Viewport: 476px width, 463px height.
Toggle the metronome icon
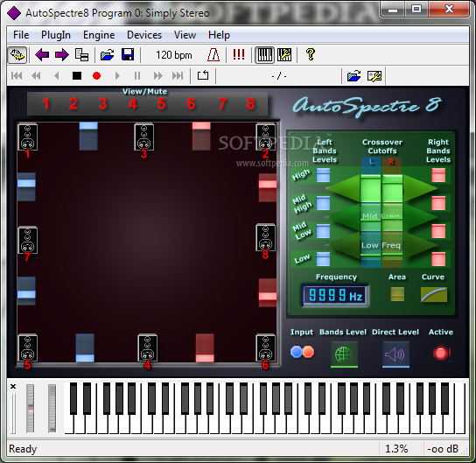pyautogui.click(x=213, y=55)
